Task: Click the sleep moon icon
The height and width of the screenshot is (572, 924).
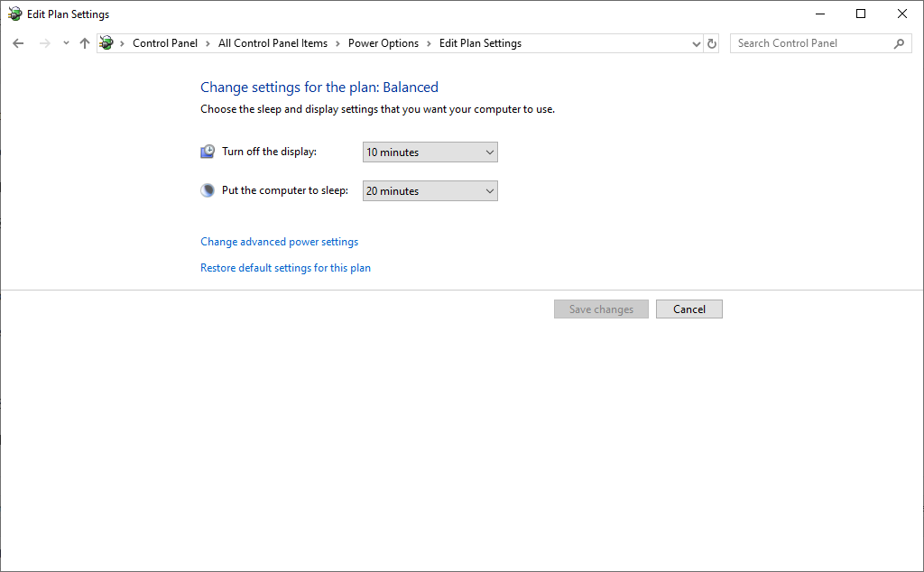Action: pyautogui.click(x=208, y=190)
